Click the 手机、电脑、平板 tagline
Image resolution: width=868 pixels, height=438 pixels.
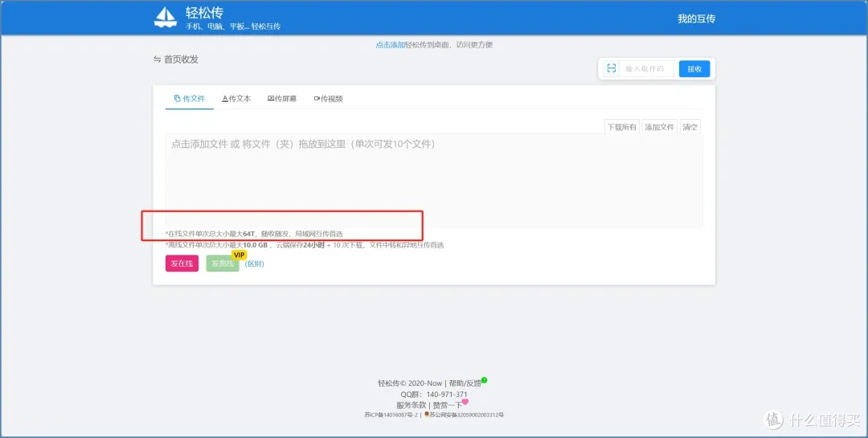pos(233,26)
